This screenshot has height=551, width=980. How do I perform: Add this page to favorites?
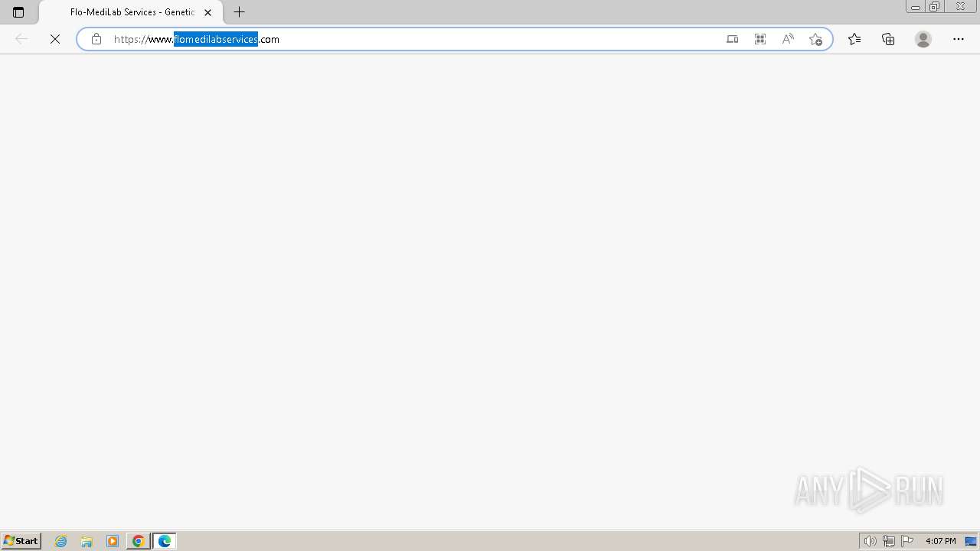pyautogui.click(x=815, y=39)
